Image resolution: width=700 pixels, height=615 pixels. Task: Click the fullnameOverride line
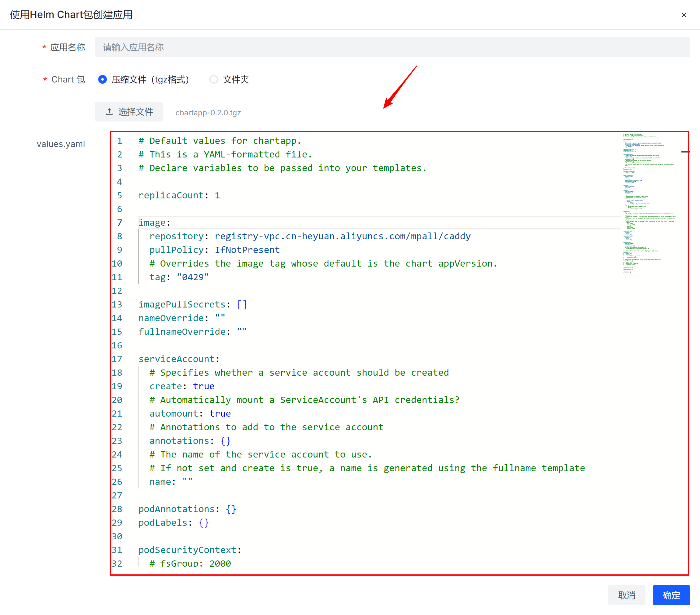pyautogui.click(x=192, y=332)
